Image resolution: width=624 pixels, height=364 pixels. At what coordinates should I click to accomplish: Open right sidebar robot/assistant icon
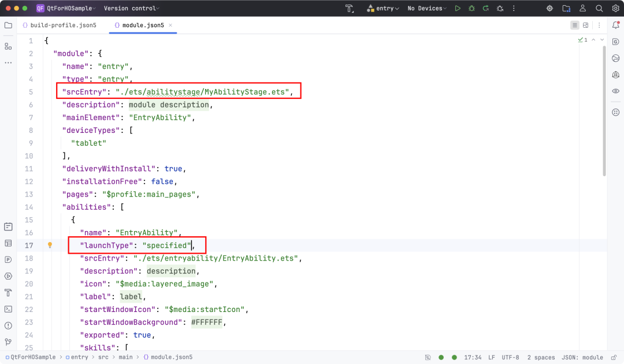[x=616, y=75]
